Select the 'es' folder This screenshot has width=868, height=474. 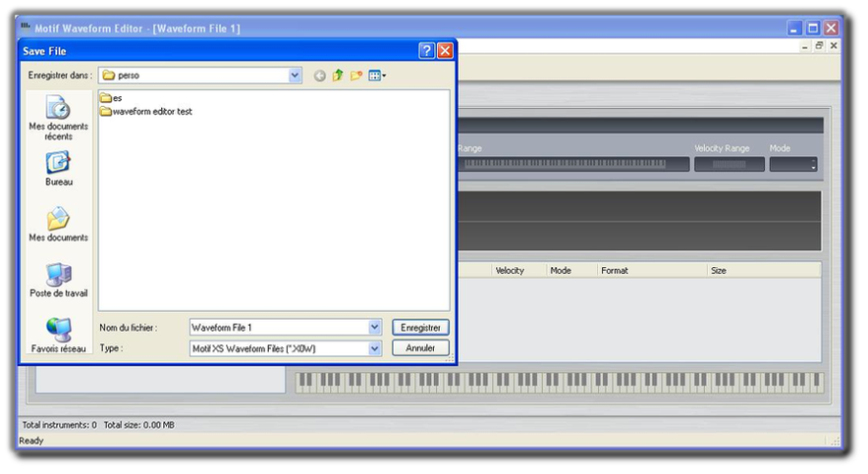click(x=112, y=98)
